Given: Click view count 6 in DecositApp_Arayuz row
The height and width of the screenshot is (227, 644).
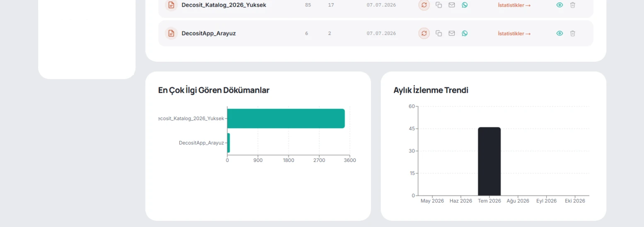Looking at the screenshot, I should tap(307, 34).
